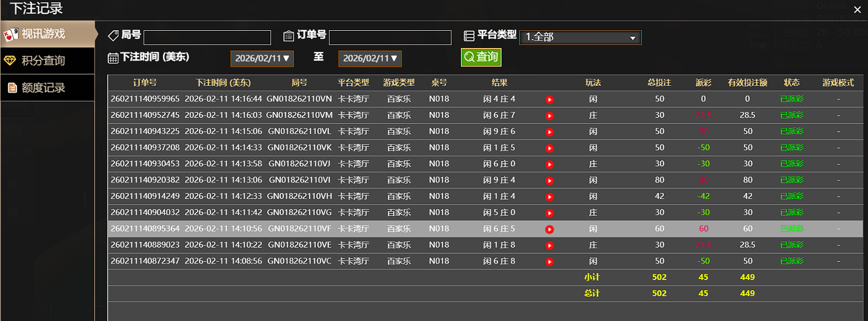Click replay icon for order 260211140943225
868x321 pixels.
549,132
